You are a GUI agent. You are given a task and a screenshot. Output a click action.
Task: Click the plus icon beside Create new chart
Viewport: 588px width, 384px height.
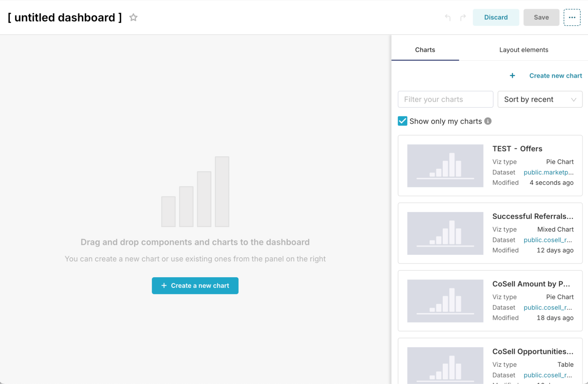click(512, 76)
